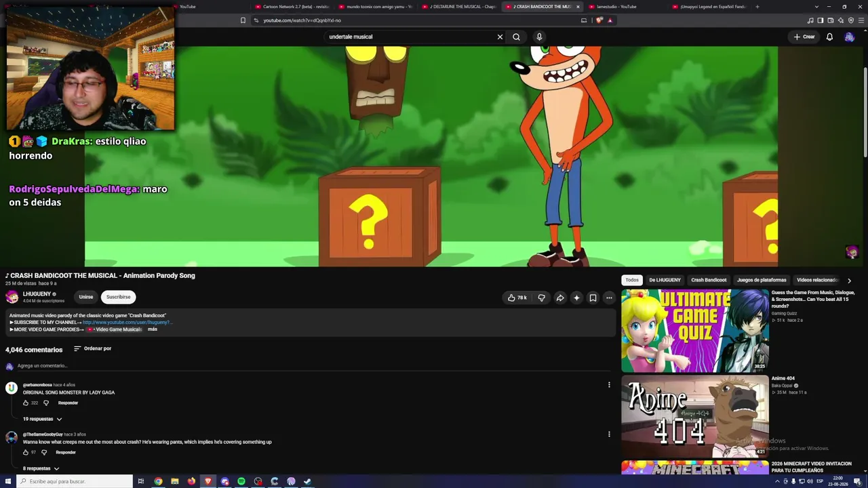Open options for the TheSameGoobyGuy comment

coord(609,434)
